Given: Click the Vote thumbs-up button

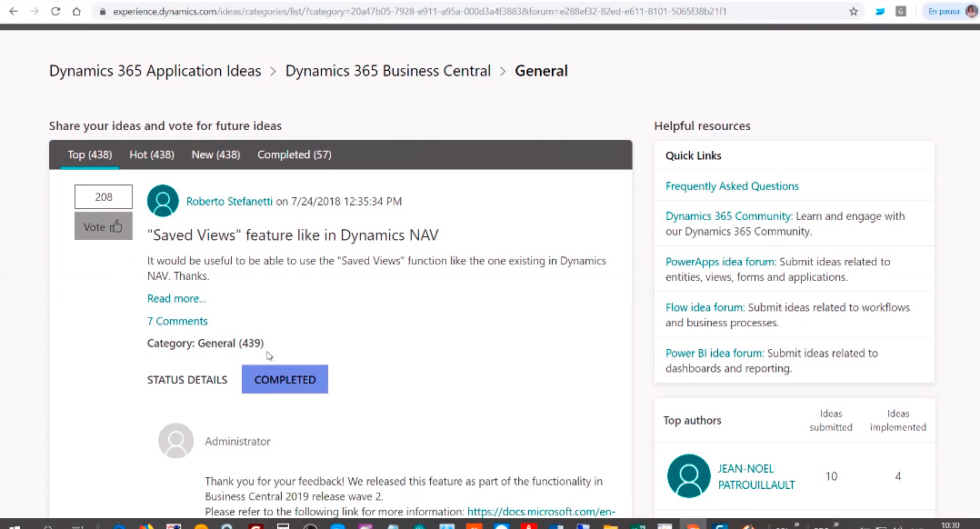Looking at the screenshot, I should point(103,226).
